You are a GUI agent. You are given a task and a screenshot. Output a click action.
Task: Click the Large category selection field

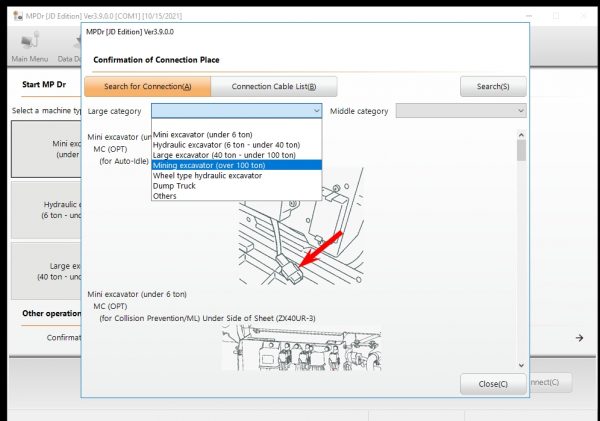tap(236, 111)
